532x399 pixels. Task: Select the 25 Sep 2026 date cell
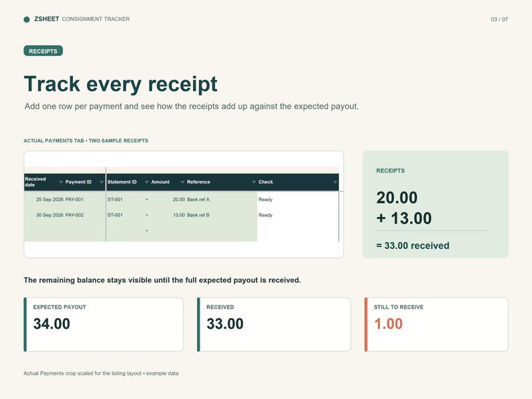(x=50, y=199)
